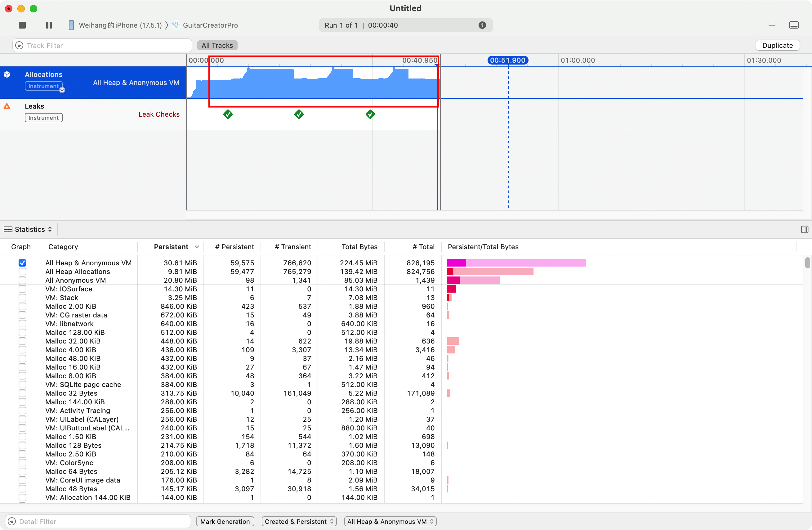Click the All Anonymous VM bytes bar
The image size is (812, 530).
474,280
